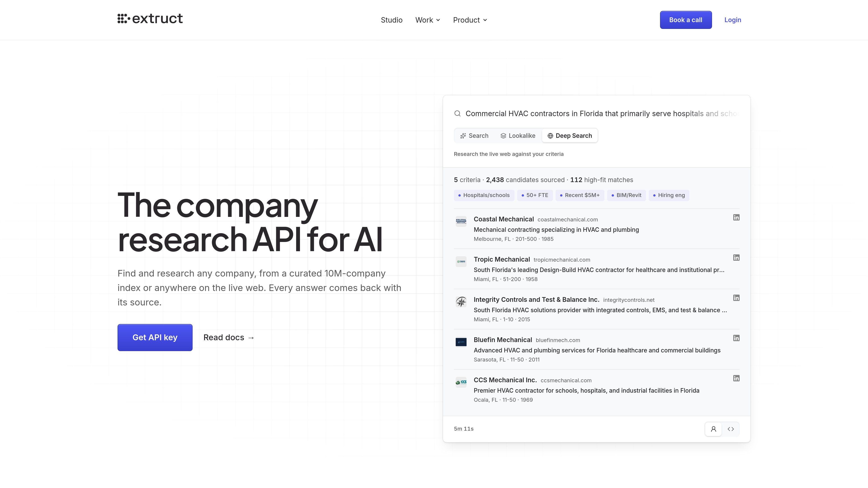
Task: Click the extruct logo
Action: pyautogui.click(x=150, y=19)
